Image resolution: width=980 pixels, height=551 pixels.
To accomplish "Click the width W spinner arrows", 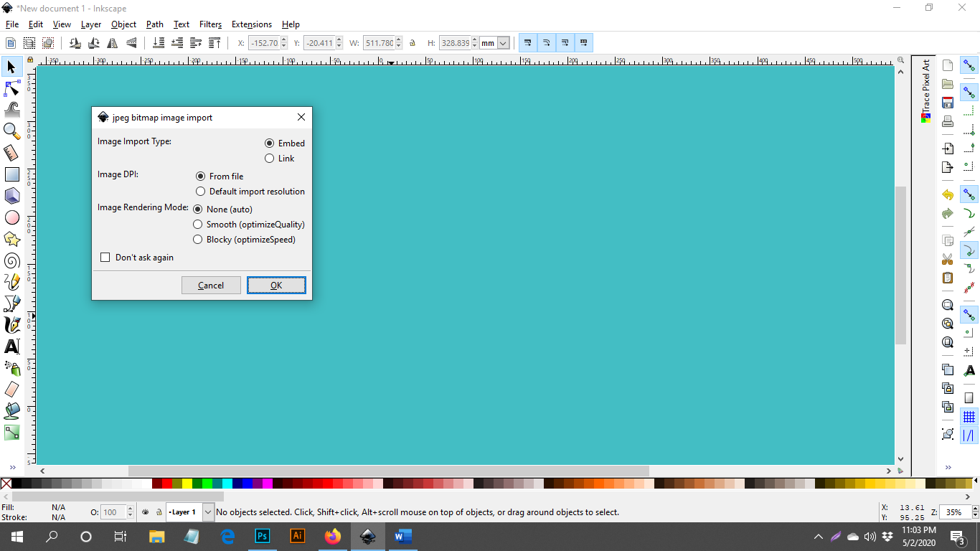I will click(399, 43).
